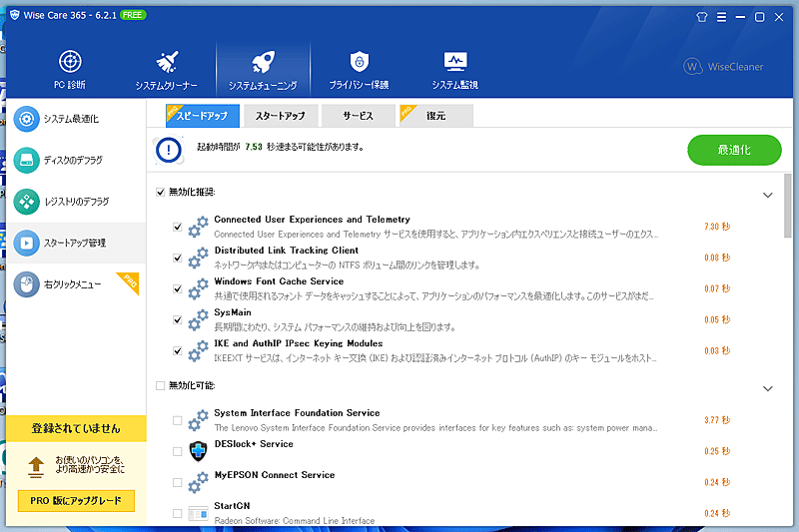Uncheck IKE and AuthIP IPsec Keying Modules
Viewport: 799px width, 532px height.
tap(178, 351)
